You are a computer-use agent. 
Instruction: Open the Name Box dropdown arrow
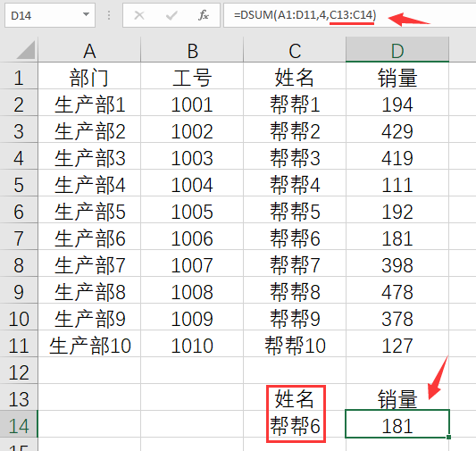tap(87, 14)
